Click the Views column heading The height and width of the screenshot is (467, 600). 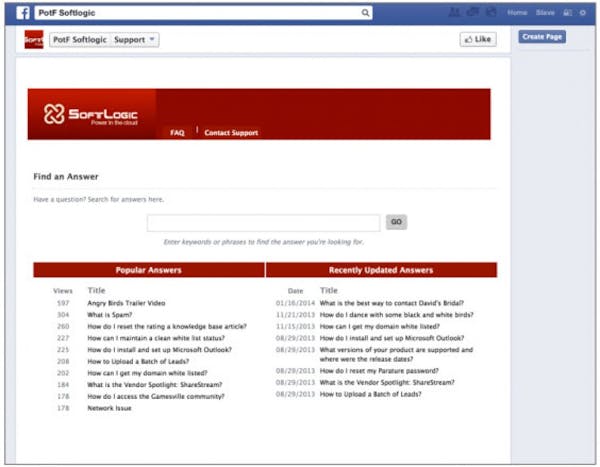tap(63, 291)
